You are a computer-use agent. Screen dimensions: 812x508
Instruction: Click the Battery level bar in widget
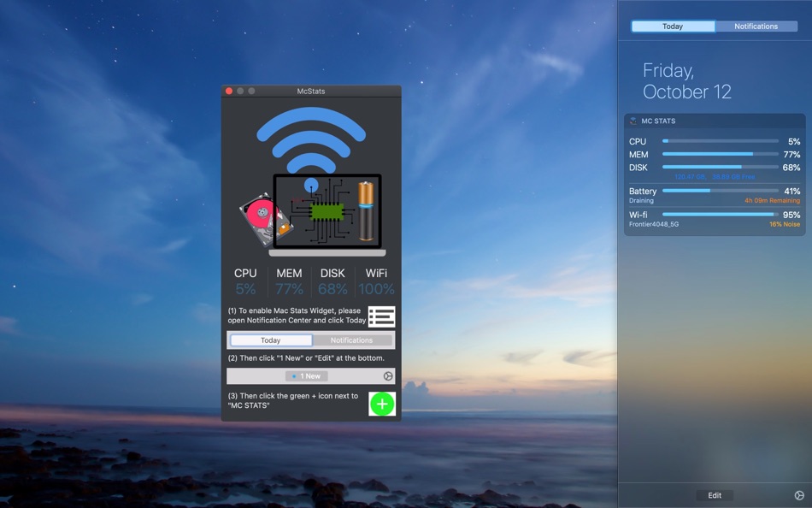point(721,191)
